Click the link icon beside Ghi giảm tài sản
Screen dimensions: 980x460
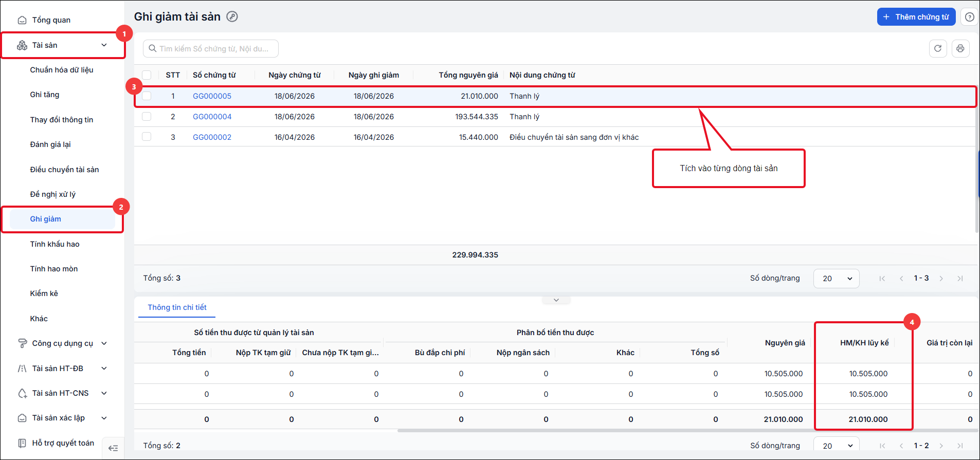click(x=232, y=16)
